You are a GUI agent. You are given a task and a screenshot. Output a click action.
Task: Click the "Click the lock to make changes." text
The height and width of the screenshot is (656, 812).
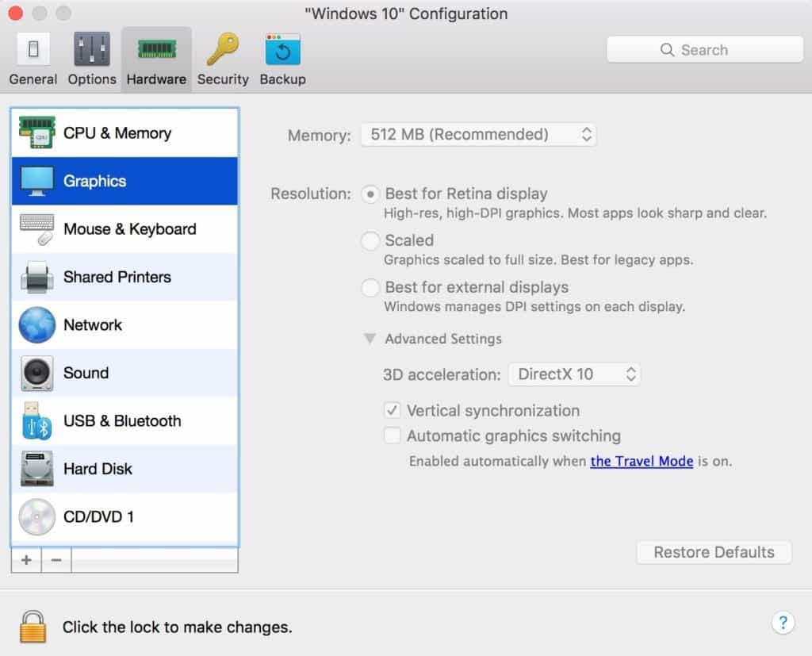coord(177,627)
